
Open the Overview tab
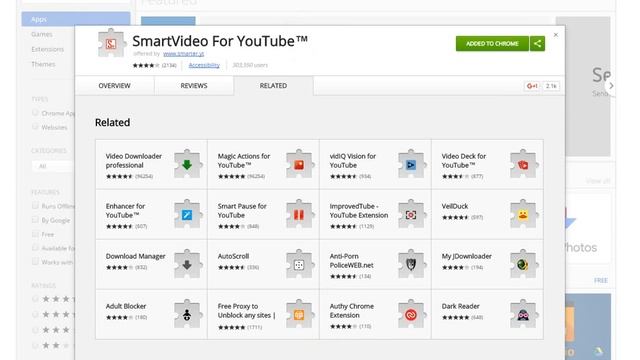click(114, 86)
